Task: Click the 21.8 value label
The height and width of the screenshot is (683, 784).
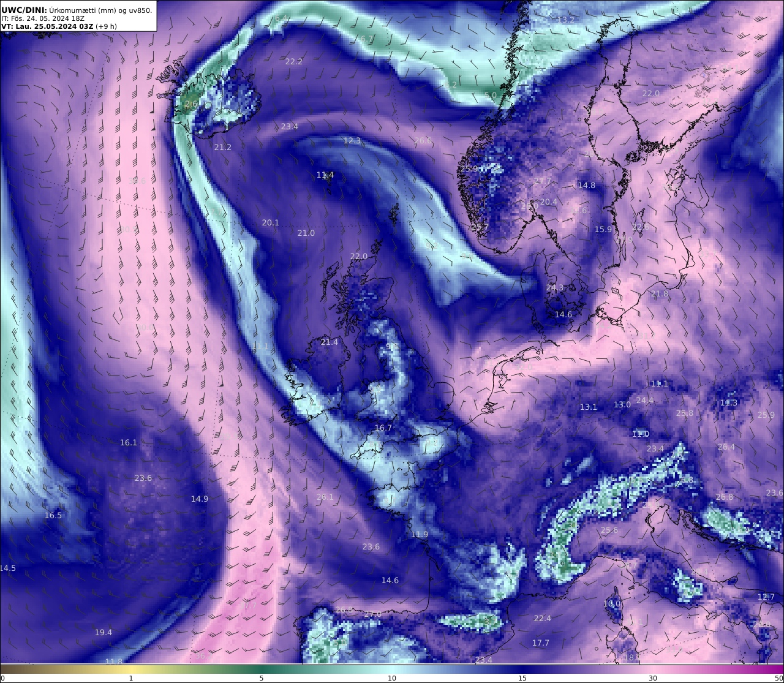Action: (x=660, y=295)
